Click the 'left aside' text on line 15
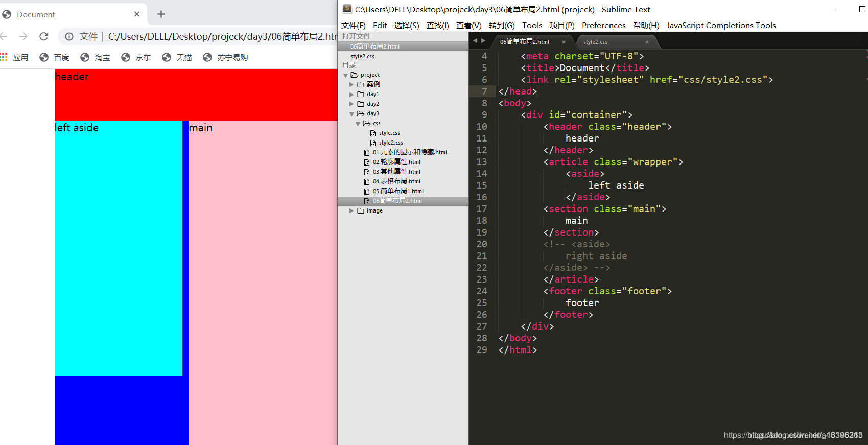The width and height of the screenshot is (868, 445). [x=616, y=185]
